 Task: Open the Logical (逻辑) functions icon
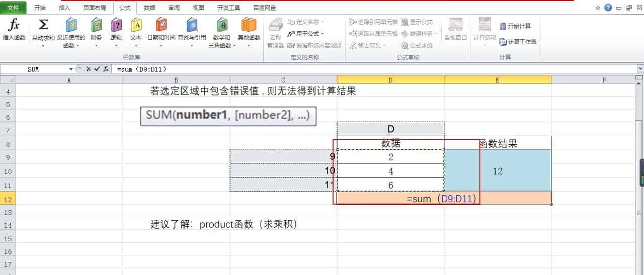click(116, 25)
